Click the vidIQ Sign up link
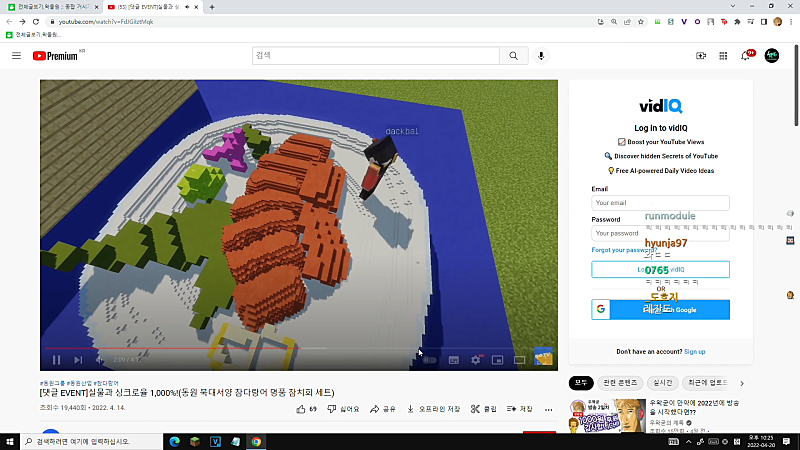800x450 pixels. pyautogui.click(x=694, y=352)
